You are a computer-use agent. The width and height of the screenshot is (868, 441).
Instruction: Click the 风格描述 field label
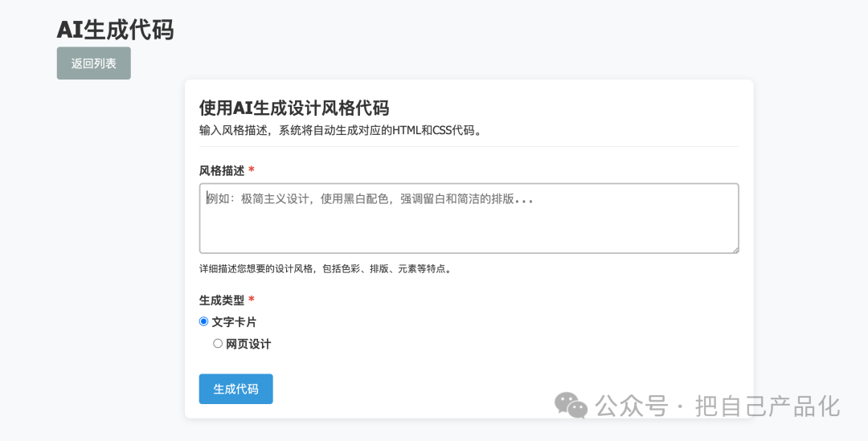pyautogui.click(x=222, y=170)
